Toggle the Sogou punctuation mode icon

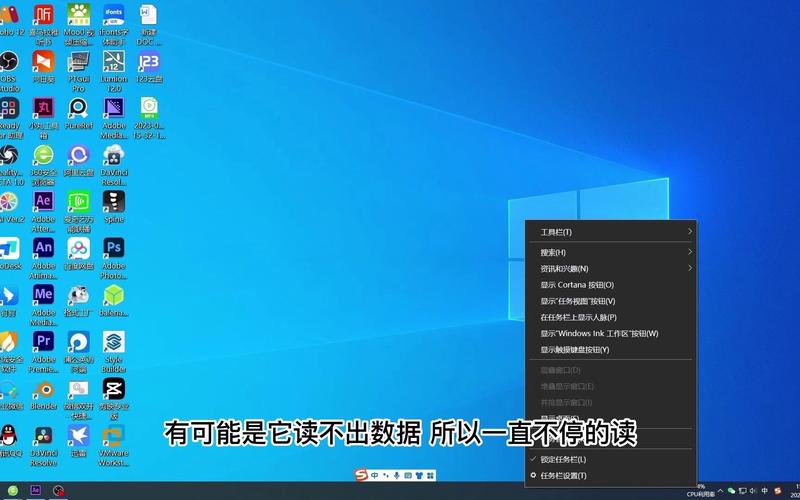(x=386, y=476)
